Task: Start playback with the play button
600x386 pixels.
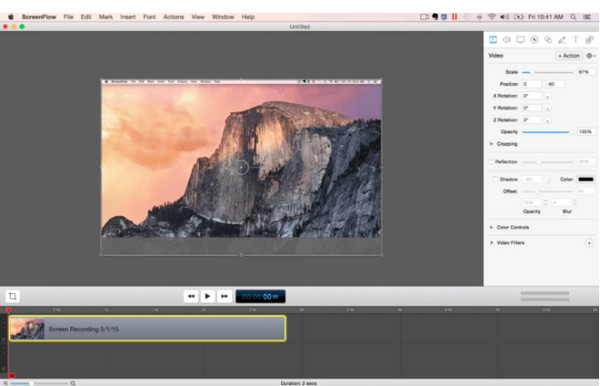Action: click(x=207, y=296)
